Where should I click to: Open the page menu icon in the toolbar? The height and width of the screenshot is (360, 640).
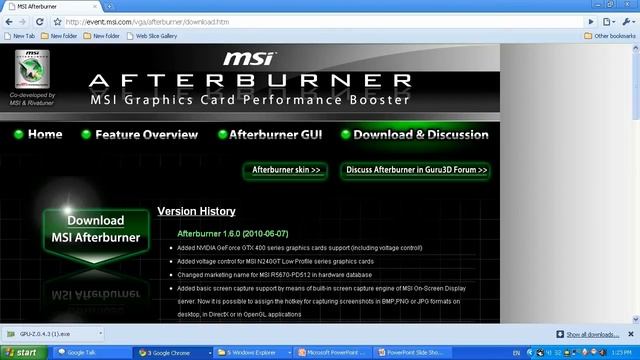tap(609, 22)
